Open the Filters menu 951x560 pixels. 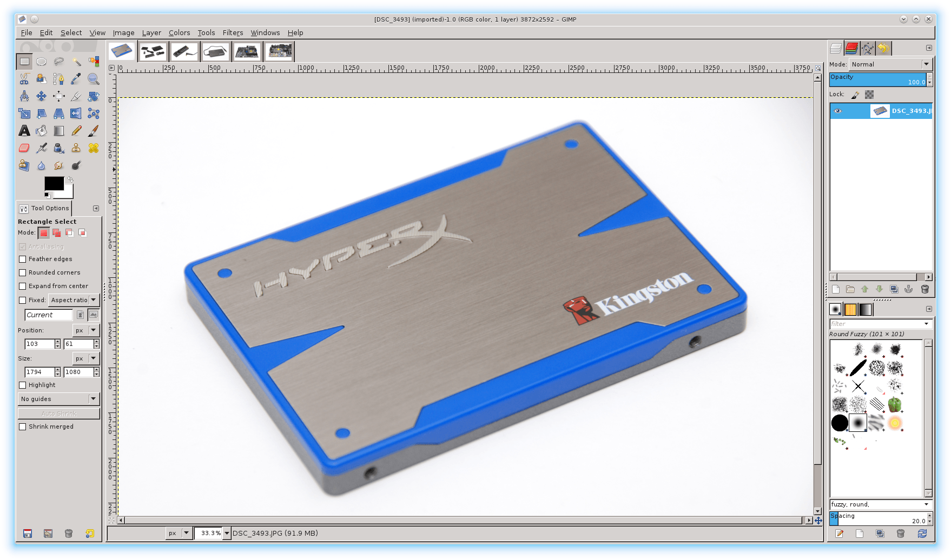[233, 33]
